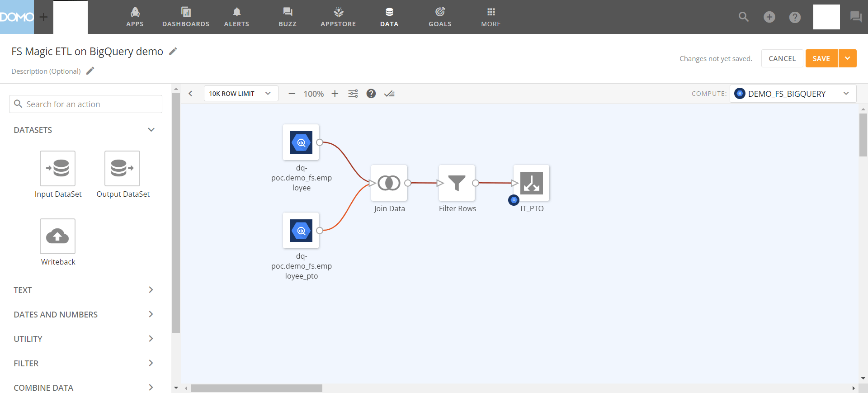Click the canvas horizontal scrollbar thumb
868x393 pixels.
(256, 388)
